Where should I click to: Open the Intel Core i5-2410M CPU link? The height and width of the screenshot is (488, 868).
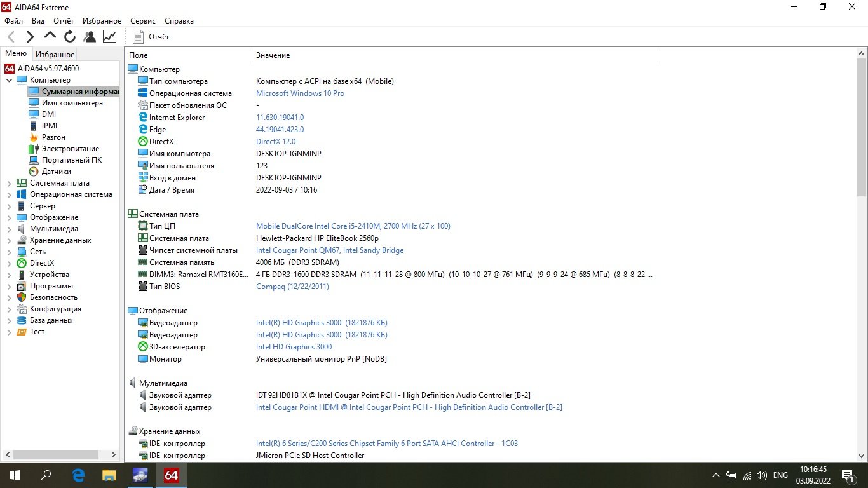click(x=353, y=226)
